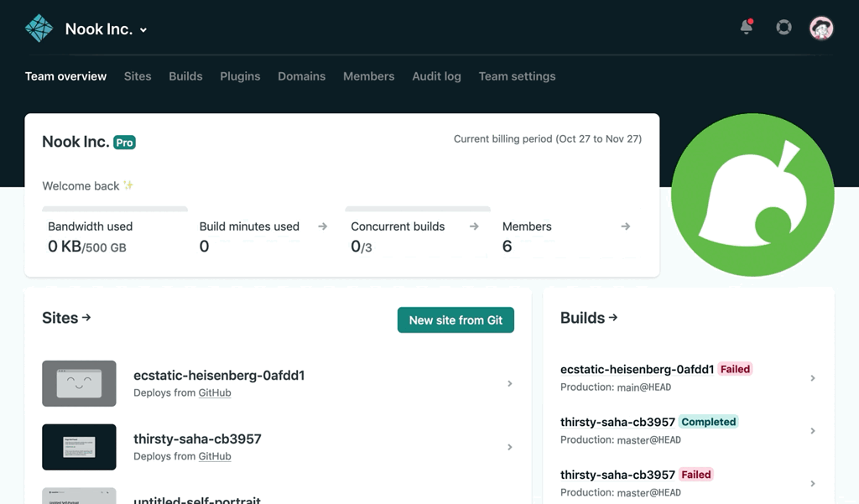
Task: Click the arrow icon beside Concurrent builds
Action: click(x=473, y=226)
